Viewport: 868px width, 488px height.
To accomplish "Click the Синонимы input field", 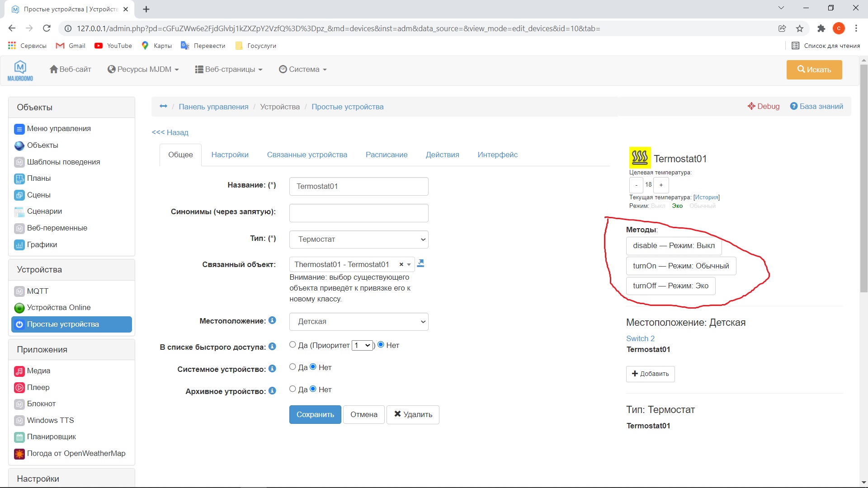I will [x=359, y=213].
